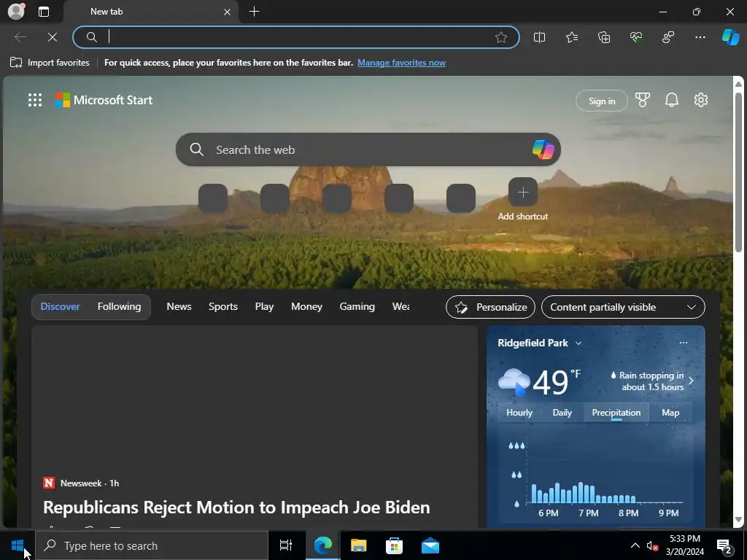Click the Personalize button

[x=491, y=307]
